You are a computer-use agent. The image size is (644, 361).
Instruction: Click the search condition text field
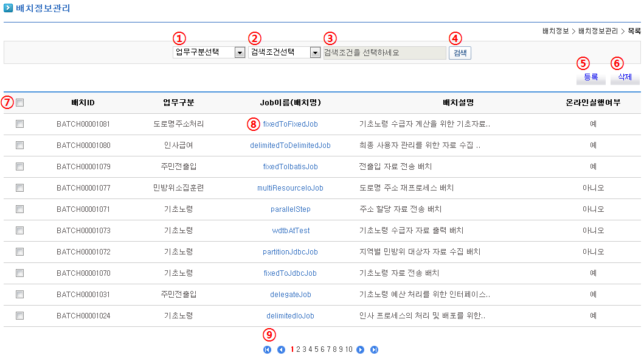click(384, 53)
